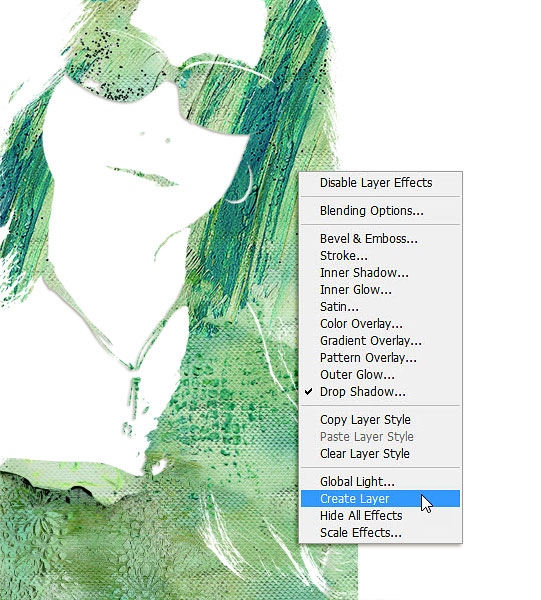
Task: Open Blending Options from context menu
Action: pos(380,211)
